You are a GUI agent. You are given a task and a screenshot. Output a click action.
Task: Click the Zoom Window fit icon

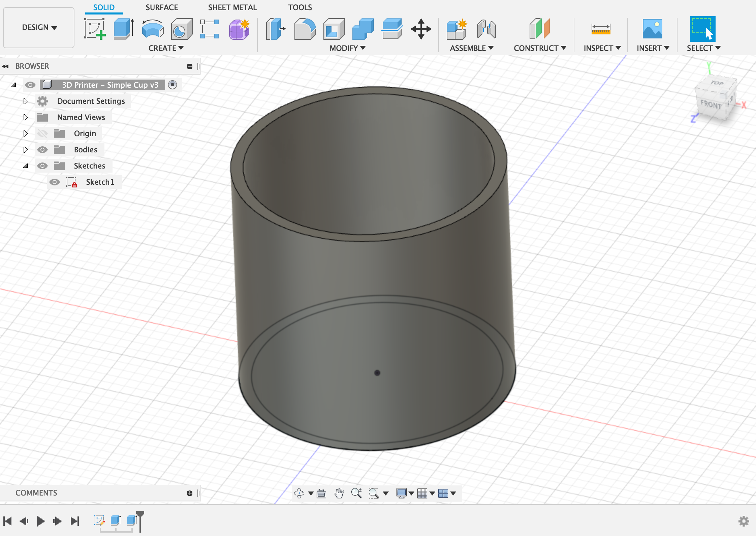[374, 494]
